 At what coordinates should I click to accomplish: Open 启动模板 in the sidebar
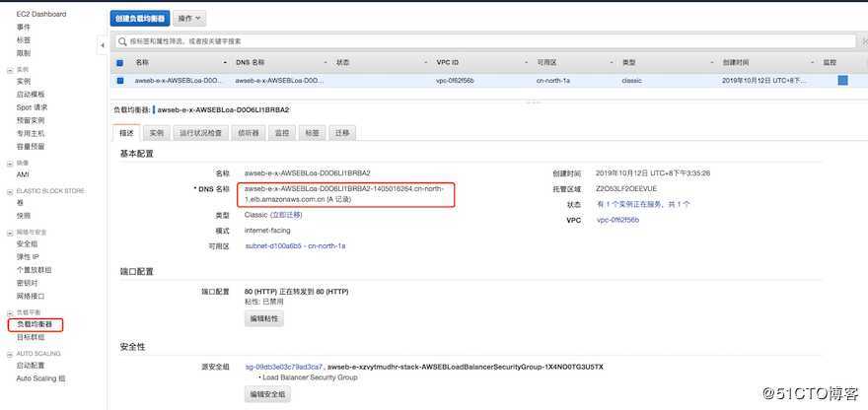pyautogui.click(x=31, y=94)
